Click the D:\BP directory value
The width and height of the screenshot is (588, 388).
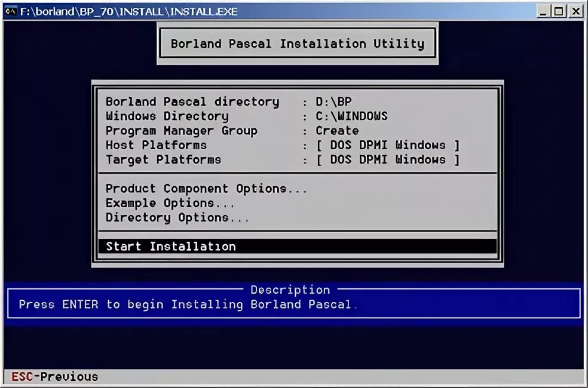[x=333, y=102]
